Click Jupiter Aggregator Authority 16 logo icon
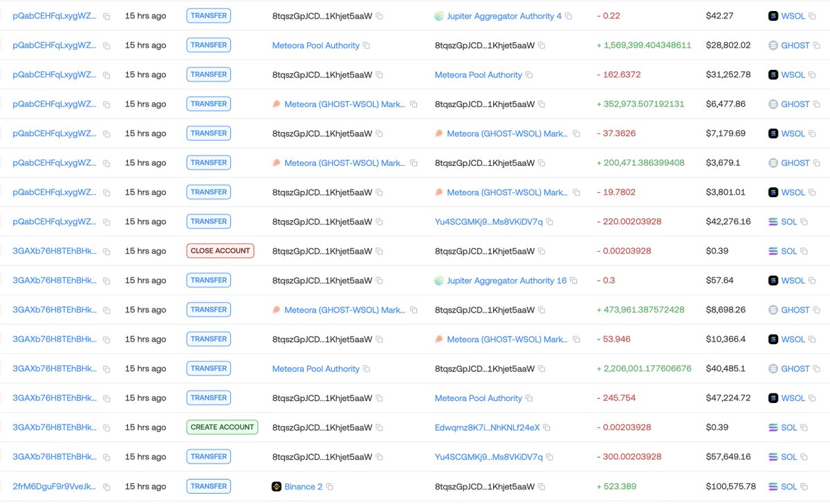The height and width of the screenshot is (504, 830). click(x=439, y=281)
